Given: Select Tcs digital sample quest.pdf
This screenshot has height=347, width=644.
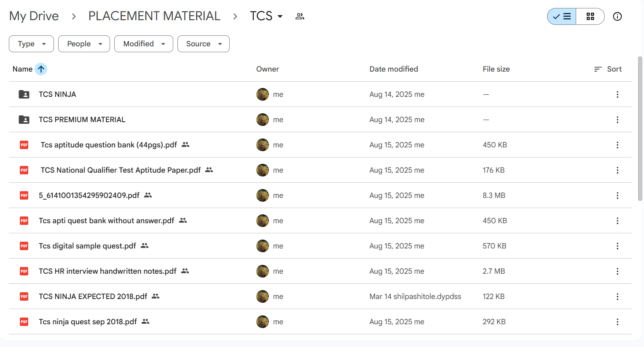Looking at the screenshot, I should [87, 246].
